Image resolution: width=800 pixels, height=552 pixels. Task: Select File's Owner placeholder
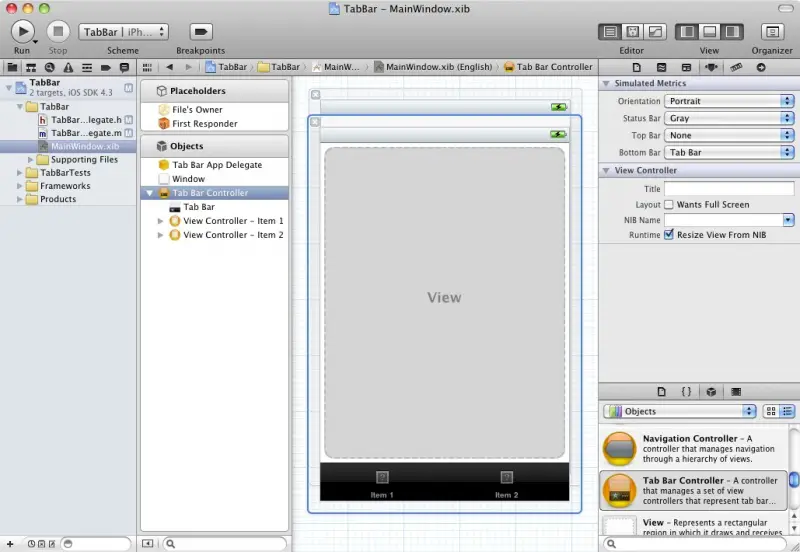tap(197, 109)
